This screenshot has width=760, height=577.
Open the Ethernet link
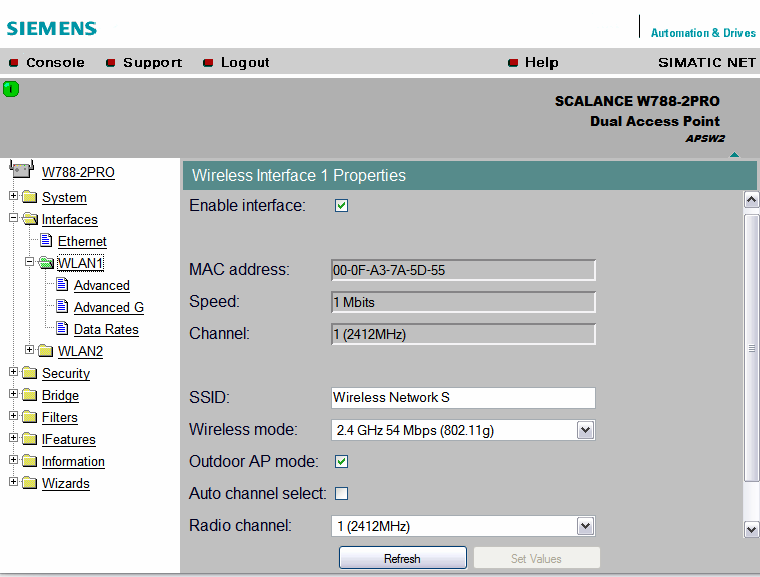coord(82,241)
